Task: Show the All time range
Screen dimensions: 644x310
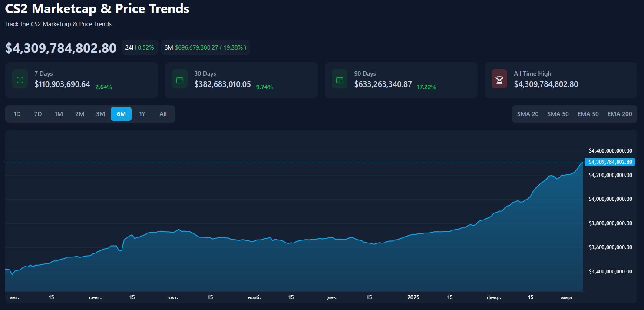Action: tap(163, 114)
